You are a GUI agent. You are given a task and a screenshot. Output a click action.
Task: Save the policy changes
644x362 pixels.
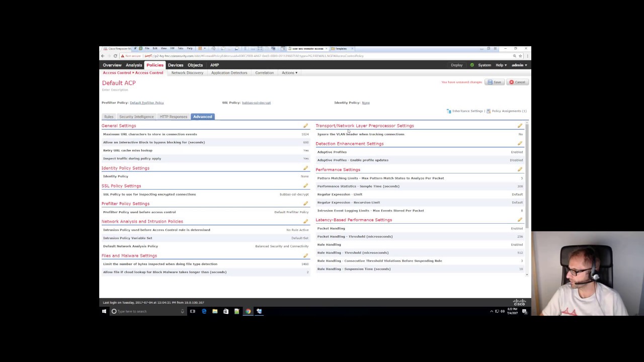pos(494,82)
